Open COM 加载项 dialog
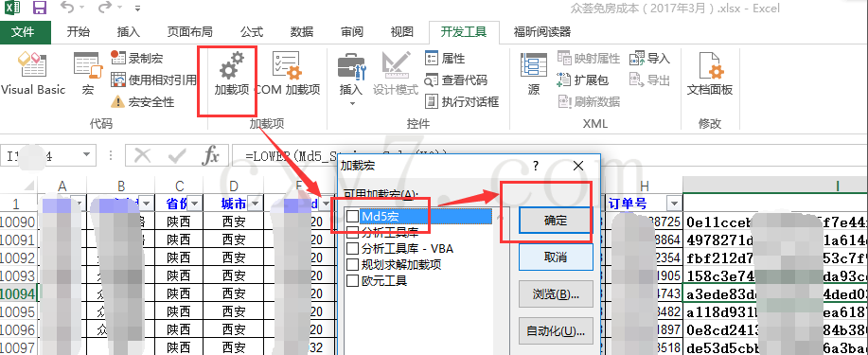The width and height of the screenshot is (868, 355). click(x=288, y=74)
